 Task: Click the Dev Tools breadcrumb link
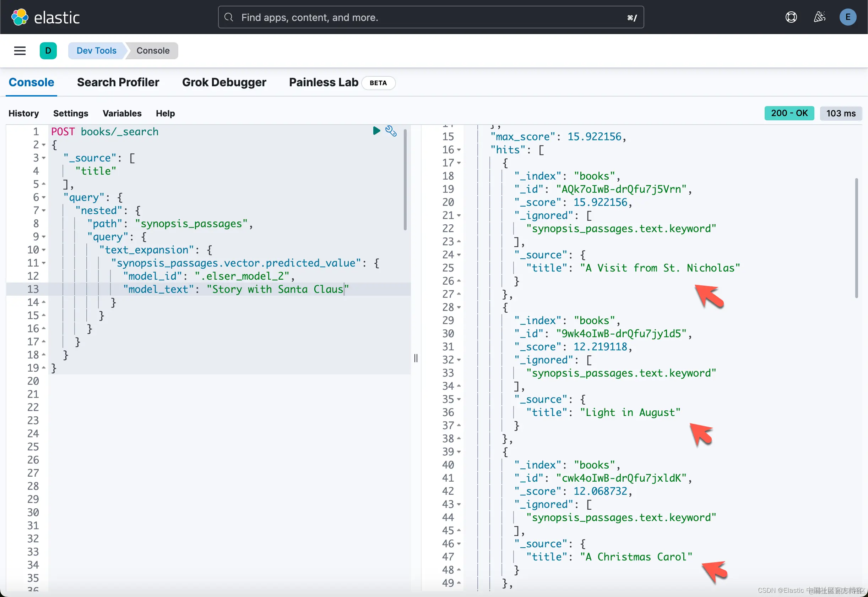tap(96, 51)
